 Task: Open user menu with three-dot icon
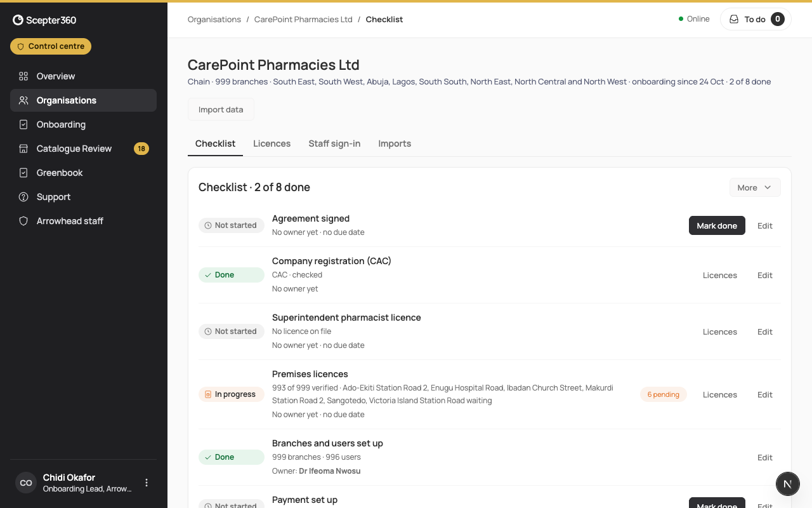147,483
